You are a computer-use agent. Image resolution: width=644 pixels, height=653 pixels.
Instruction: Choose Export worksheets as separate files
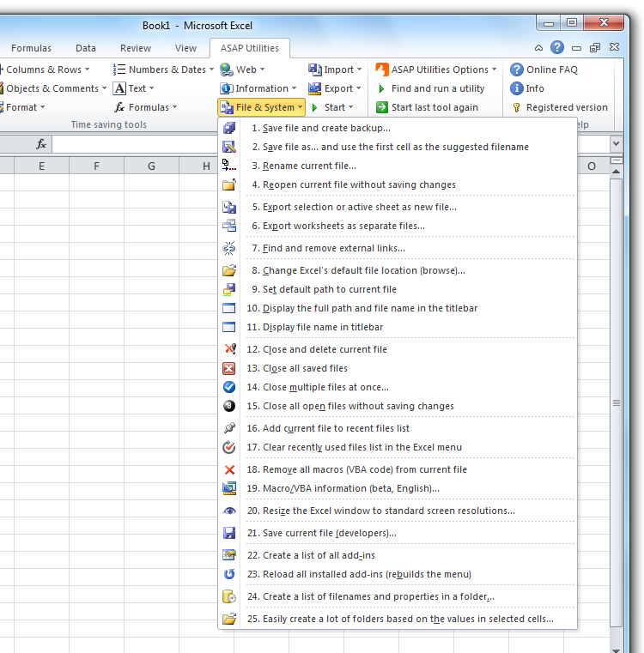(398, 226)
